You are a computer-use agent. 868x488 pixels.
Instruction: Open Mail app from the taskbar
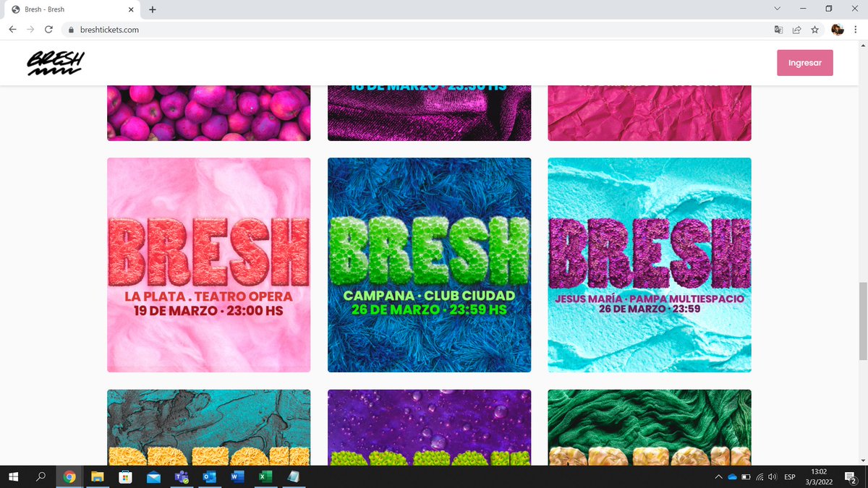(x=153, y=476)
